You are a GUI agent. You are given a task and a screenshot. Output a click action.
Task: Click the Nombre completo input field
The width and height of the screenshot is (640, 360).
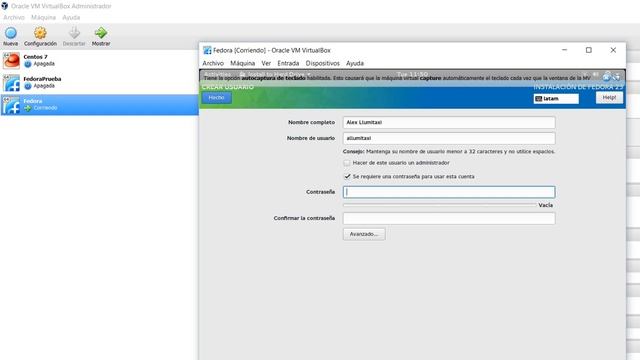point(449,122)
